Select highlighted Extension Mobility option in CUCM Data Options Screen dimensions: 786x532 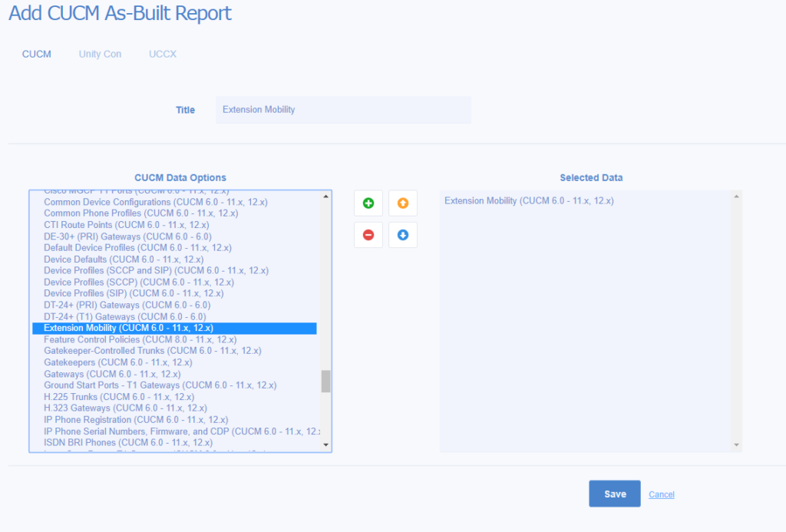click(174, 328)
